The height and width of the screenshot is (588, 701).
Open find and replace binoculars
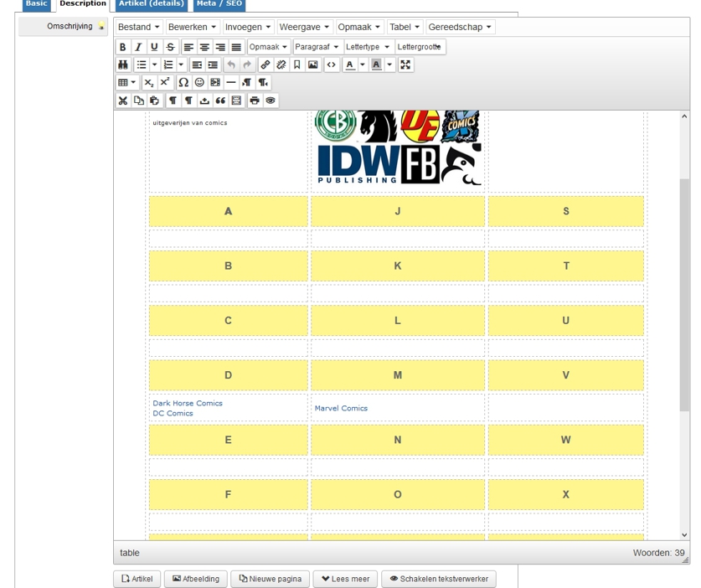[123, 64]
